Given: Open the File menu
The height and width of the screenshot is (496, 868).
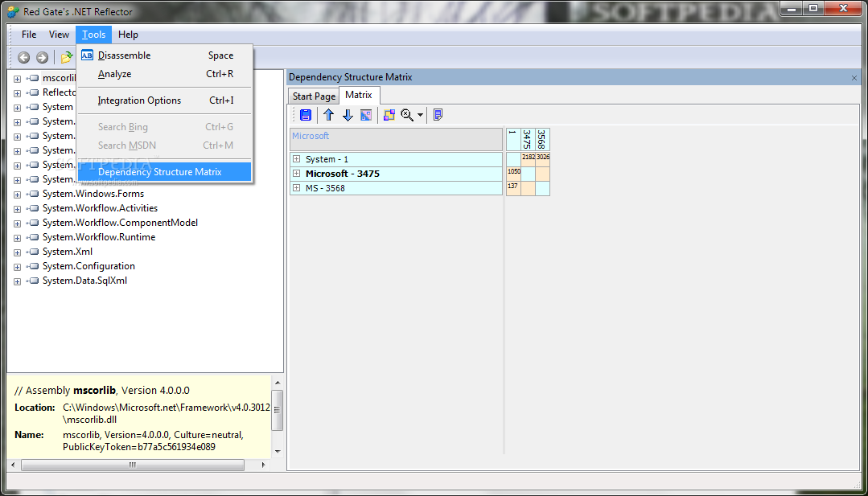Looking at the screenshot, I should pyautogui.click(x=29, y=35).
